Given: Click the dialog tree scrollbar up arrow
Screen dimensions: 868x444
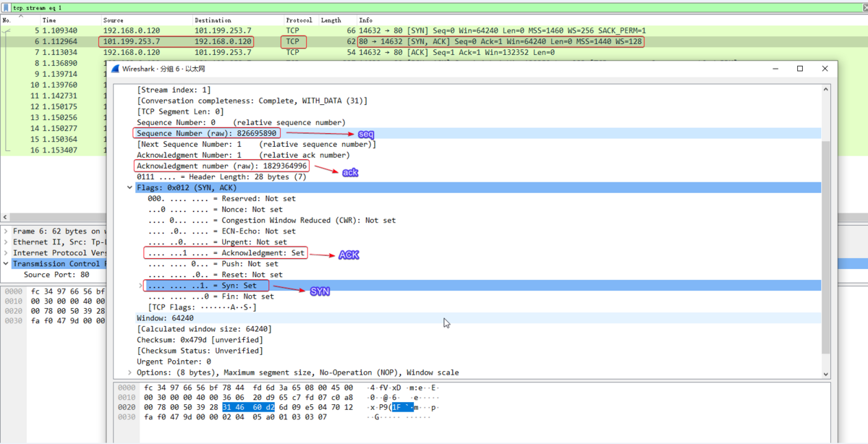Looking at the screenshot, I should coord(826,90).
